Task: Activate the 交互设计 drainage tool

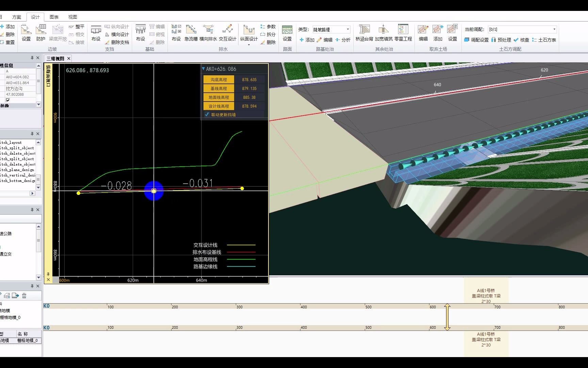Action: tap(227, 32)
